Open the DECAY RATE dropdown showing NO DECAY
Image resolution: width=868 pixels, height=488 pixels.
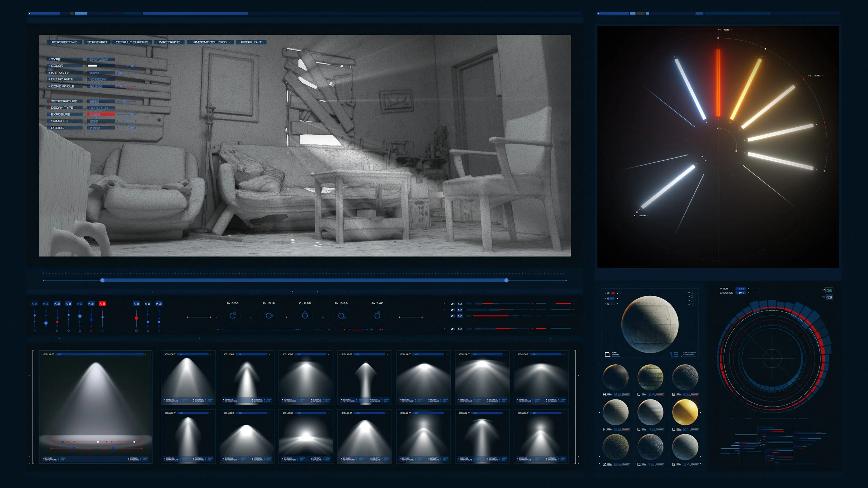101,79
